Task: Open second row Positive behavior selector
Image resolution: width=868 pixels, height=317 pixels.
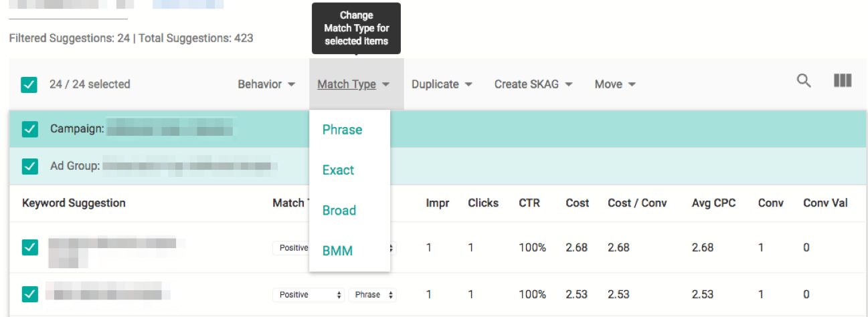Action: coord(309,295)
